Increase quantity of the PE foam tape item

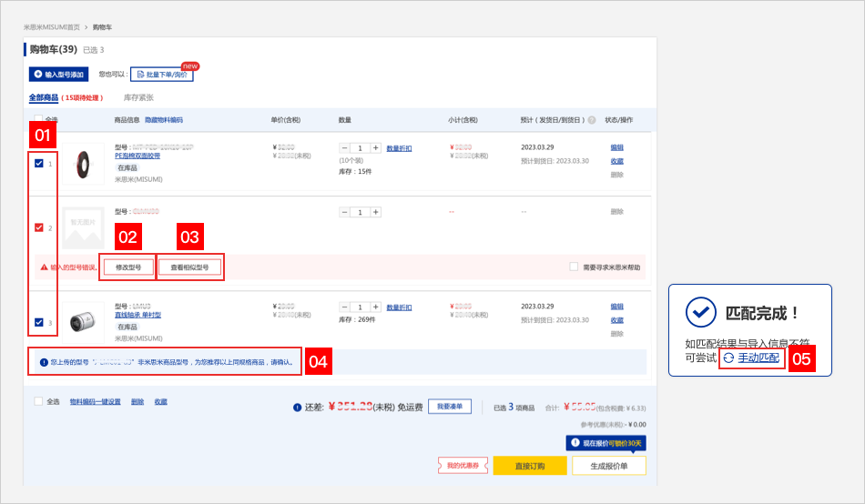(375, 147)
